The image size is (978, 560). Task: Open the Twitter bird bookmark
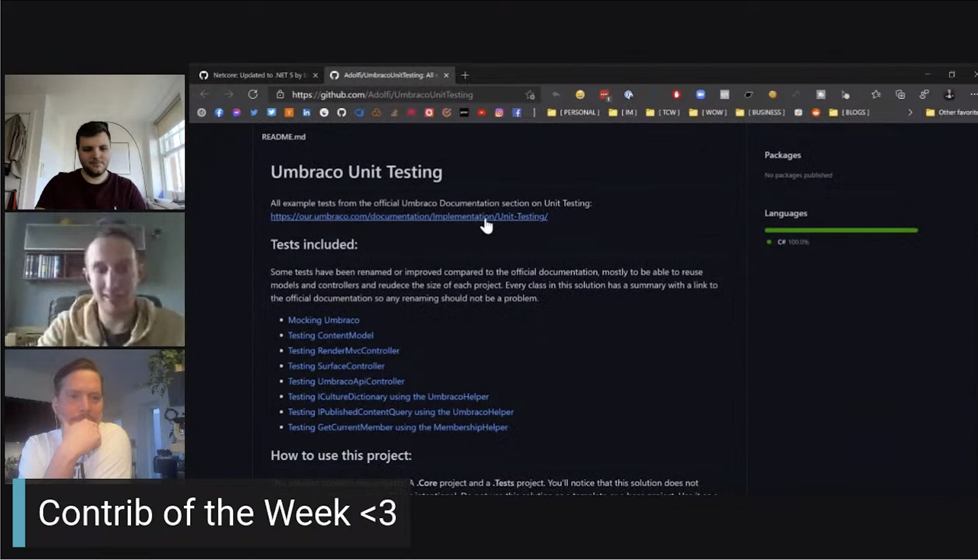[x=254, y=113]
